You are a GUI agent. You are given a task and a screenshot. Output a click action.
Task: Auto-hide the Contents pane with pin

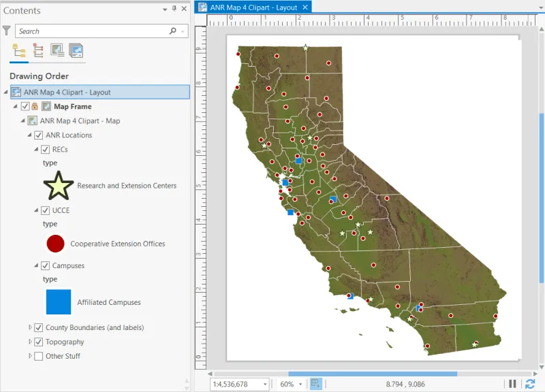coord(174,10)
